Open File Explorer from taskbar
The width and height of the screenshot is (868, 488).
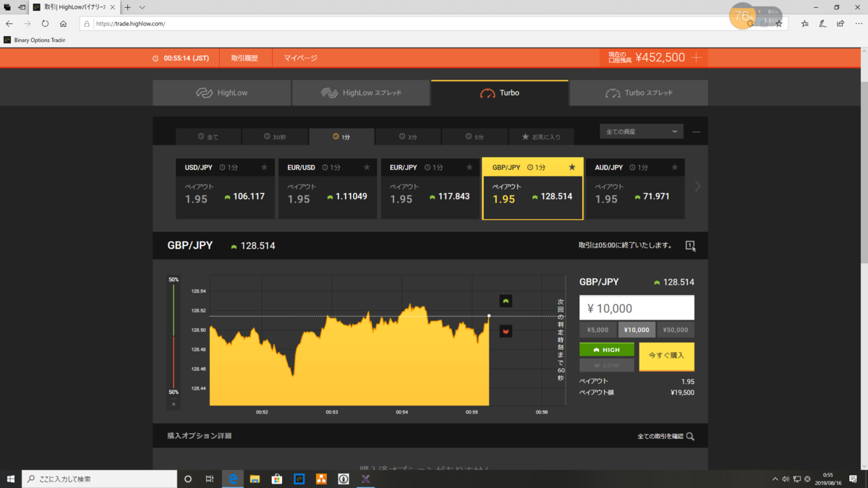255,479
